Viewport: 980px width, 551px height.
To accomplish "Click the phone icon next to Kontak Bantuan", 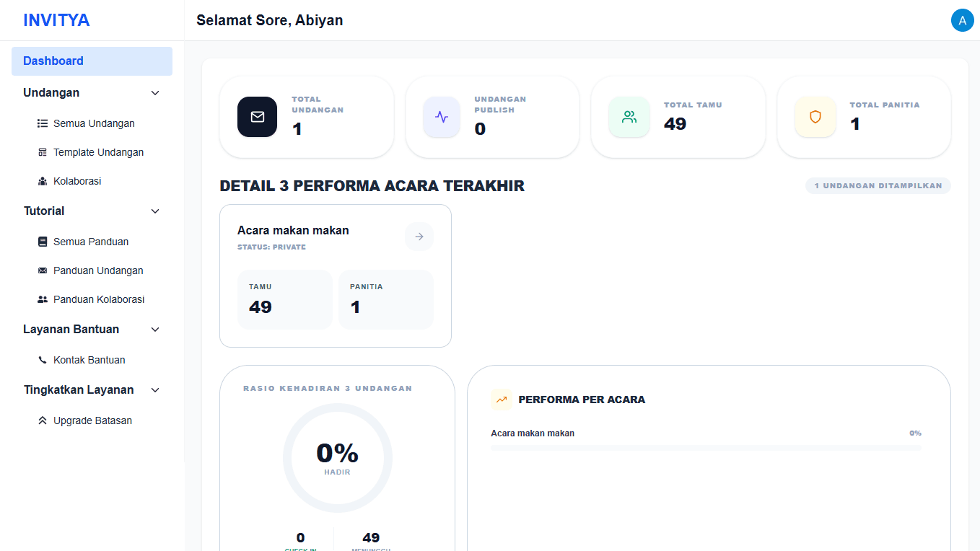I will click(x=42, y=359).
